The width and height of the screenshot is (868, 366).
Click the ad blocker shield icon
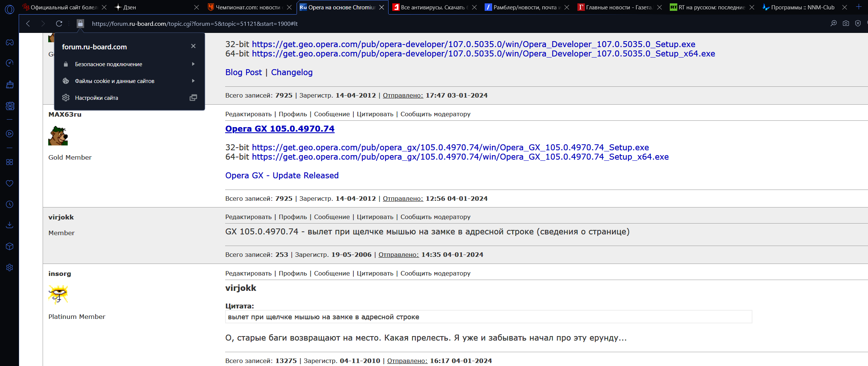[x=858, y=24]
